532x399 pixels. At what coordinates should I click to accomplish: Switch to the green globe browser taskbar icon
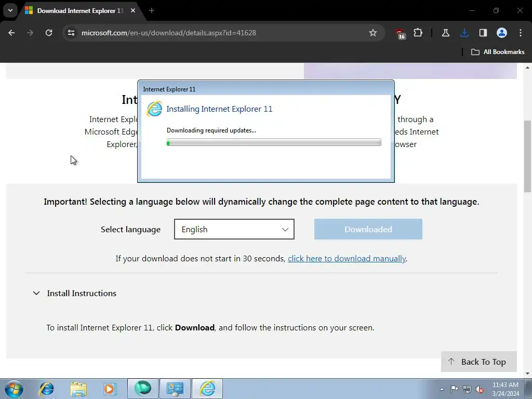(143, 389)
